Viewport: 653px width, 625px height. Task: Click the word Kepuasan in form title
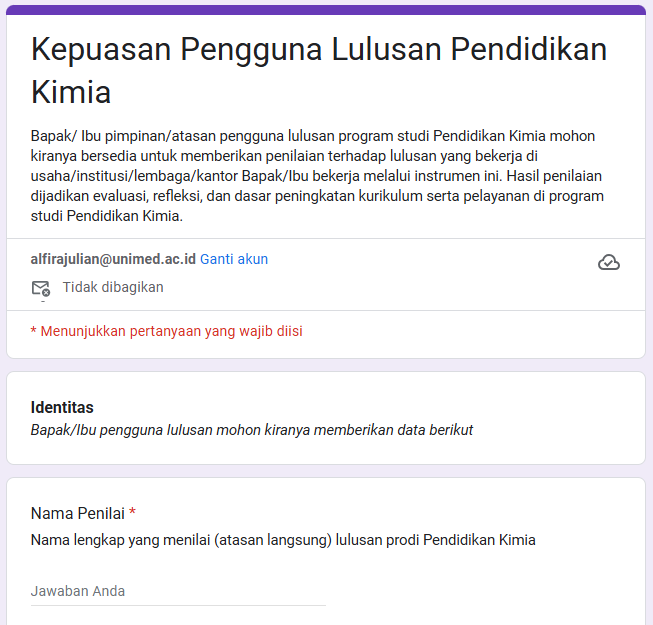(101, 50)
